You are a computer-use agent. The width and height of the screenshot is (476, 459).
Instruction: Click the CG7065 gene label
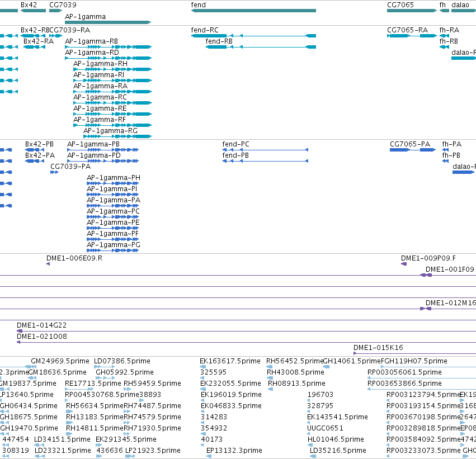[400, 5]
